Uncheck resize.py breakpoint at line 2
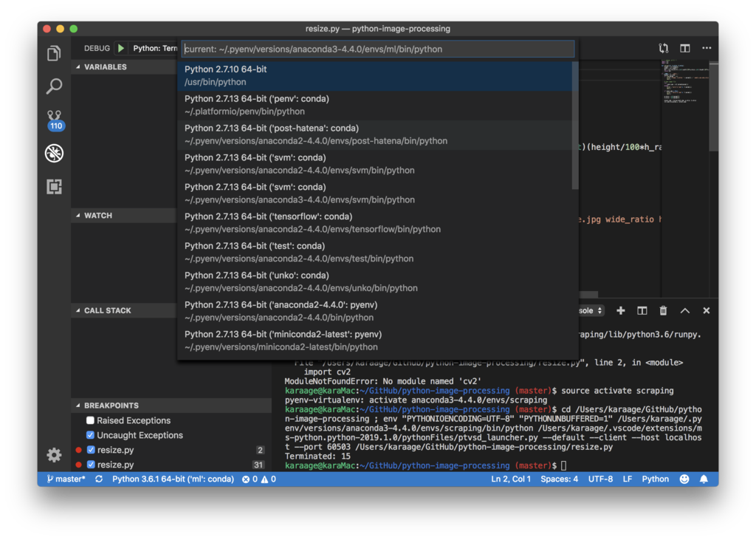This screenshot has height=540, width=756. click(x=91, y=450)
